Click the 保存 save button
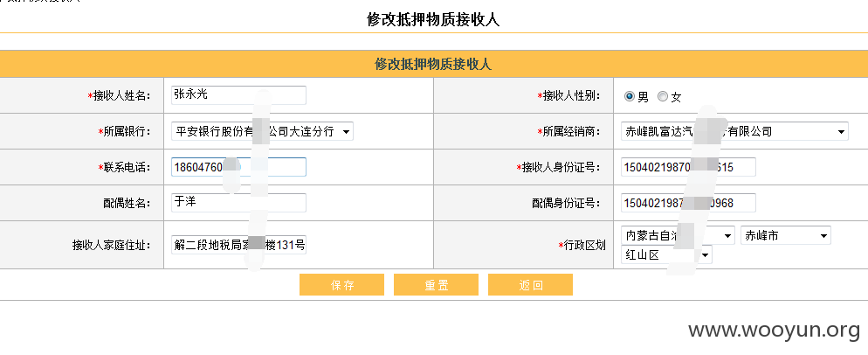This screenshot has height=355, width=868. pos(341,285)
